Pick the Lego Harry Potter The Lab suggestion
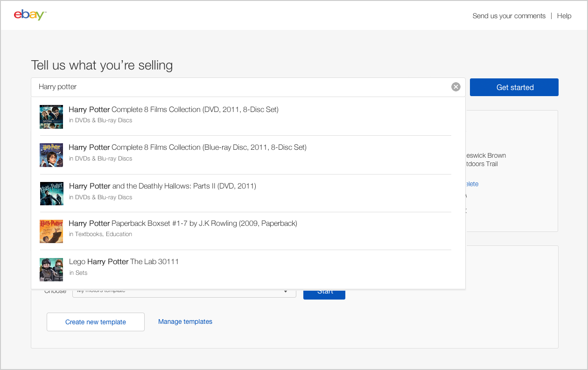This screenshot has height=370, width=588. pos(248,269)
